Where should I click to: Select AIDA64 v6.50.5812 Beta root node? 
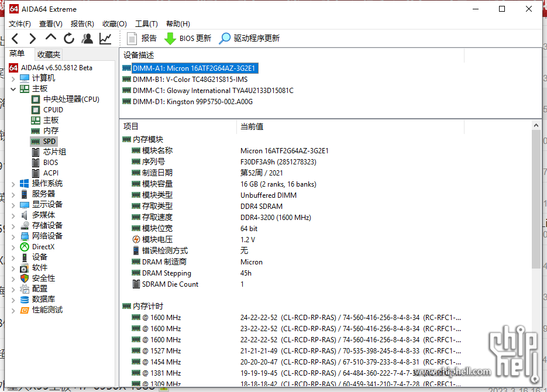click(57, 68)
